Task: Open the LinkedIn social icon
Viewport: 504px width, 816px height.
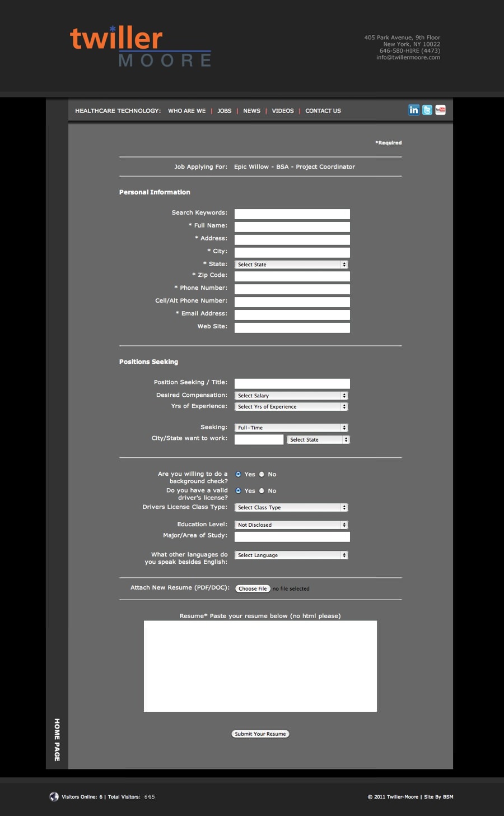Action: [414, 110]
